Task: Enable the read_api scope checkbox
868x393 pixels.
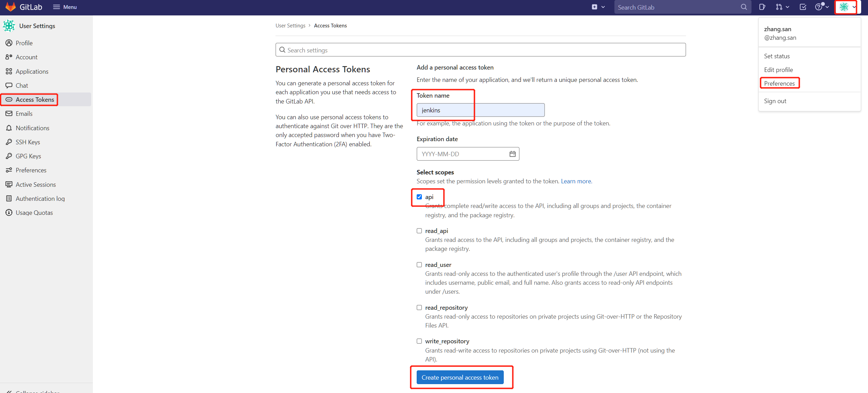Action: coord(419,231)
